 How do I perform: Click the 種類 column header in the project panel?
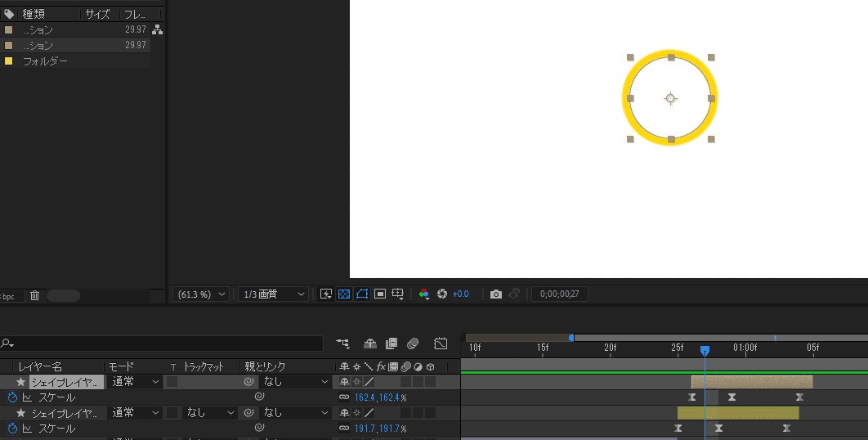tap(34, 15)
